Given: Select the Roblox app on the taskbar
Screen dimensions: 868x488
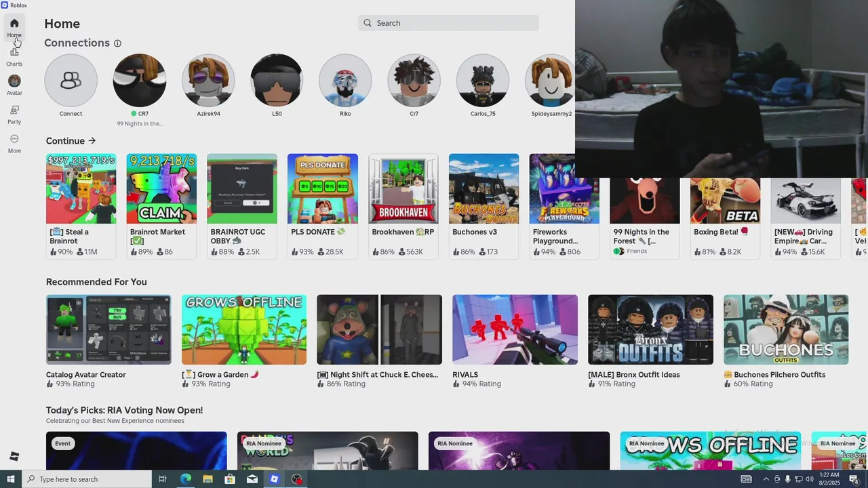Looking at the screenshot, I should [x=274, y=479].
